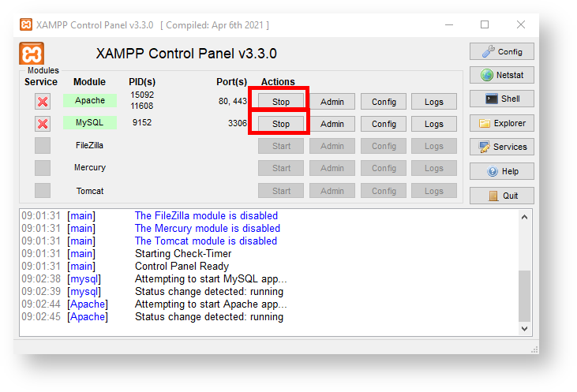Click the Apache module label
The image size is (577, 392).
[x=89, y=101]
